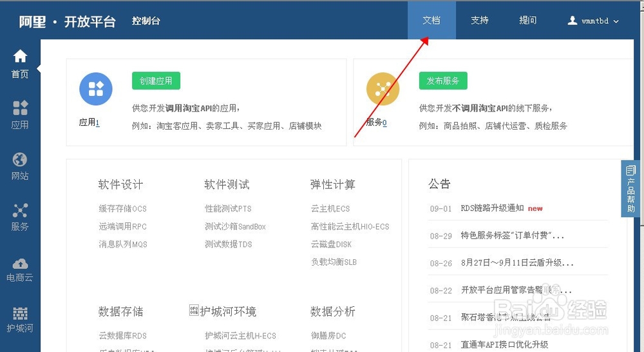Click the 创建应用 button
This screenshot has height=352, width=644.
[156, 81]
